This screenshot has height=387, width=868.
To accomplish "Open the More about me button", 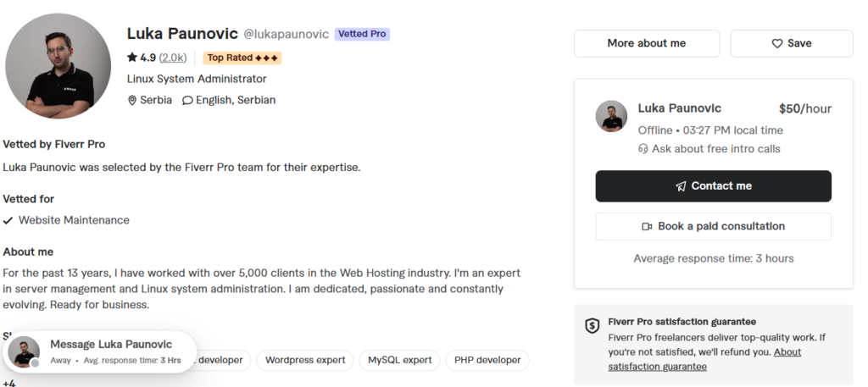I will pos(647,44).
